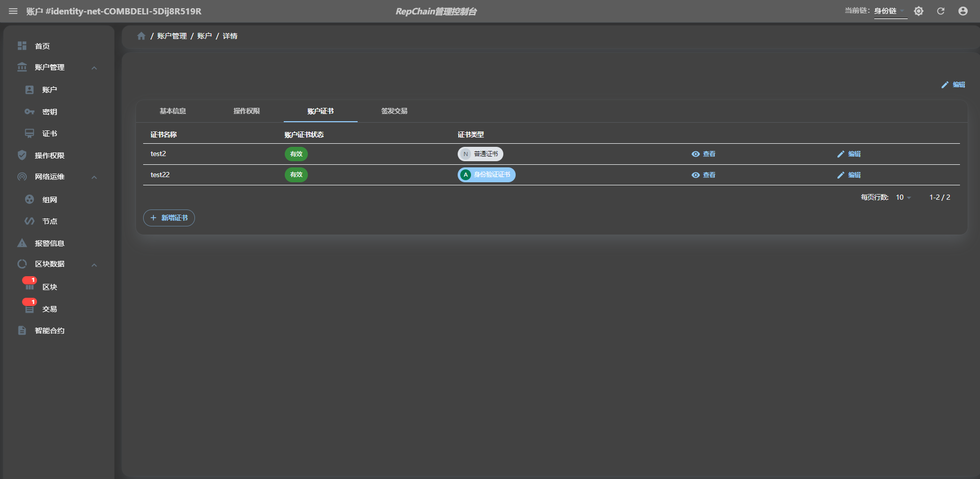The height and width of the screenshot is (479, 980).
Task: Collapse the 账户管理 menu chevron
Action: (x=94, y=68)
